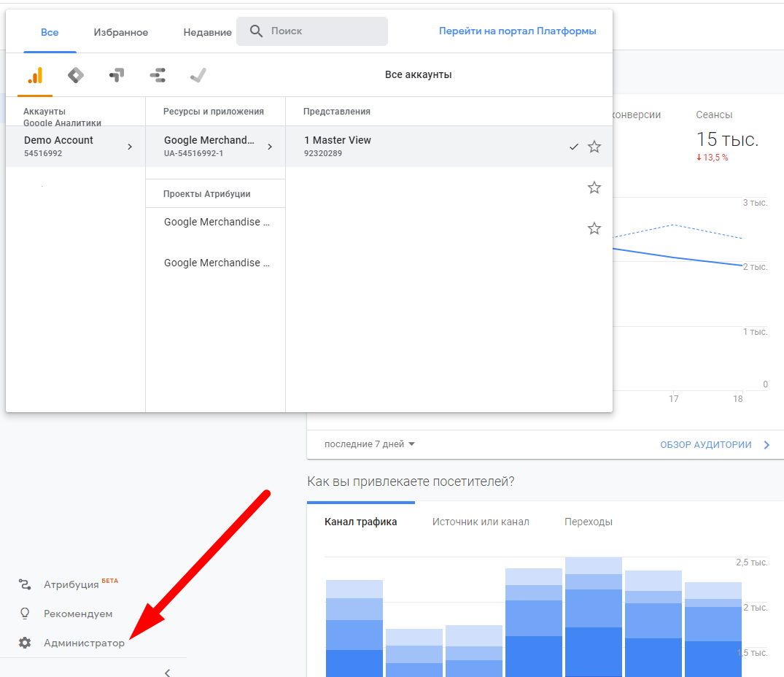The width and height of the screenshot is (784, 677).
Task: Select the Data Studio product icon
Action: (x=158, y=75)
